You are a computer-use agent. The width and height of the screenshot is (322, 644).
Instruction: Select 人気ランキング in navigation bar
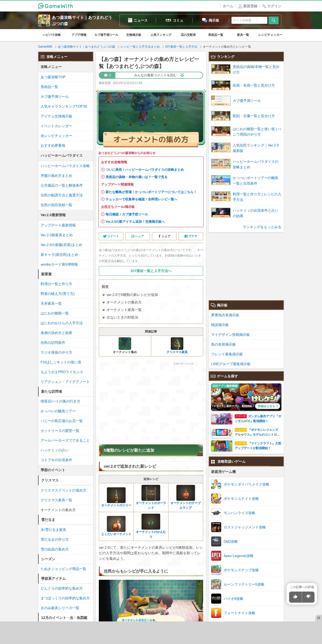tap(161, 35)
